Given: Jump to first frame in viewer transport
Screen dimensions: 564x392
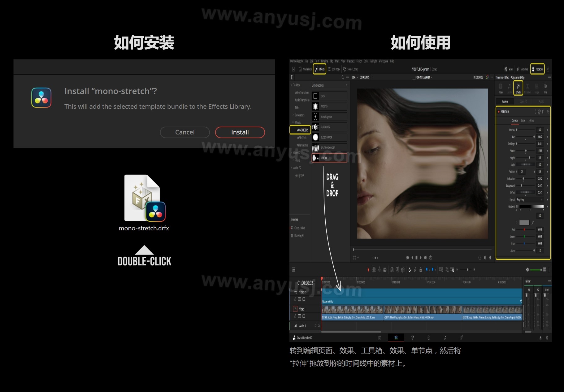Looking at the screenshot, I should point(407,258).
